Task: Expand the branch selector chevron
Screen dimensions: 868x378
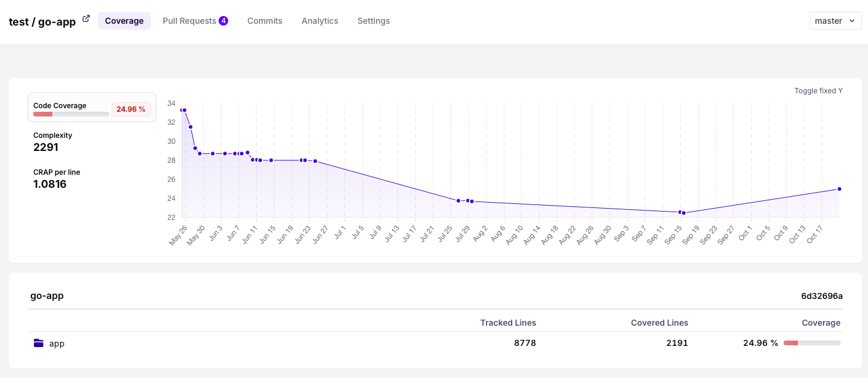Action: tap(852, 21)
